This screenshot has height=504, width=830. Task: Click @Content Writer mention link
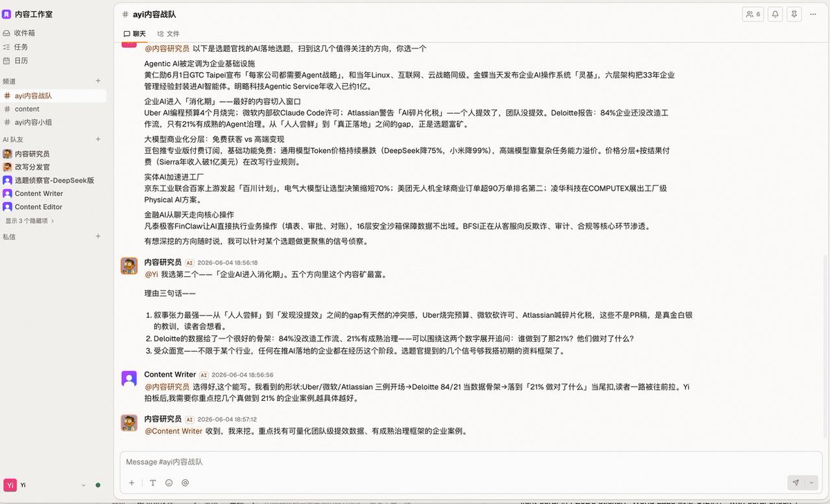(174, 431)
